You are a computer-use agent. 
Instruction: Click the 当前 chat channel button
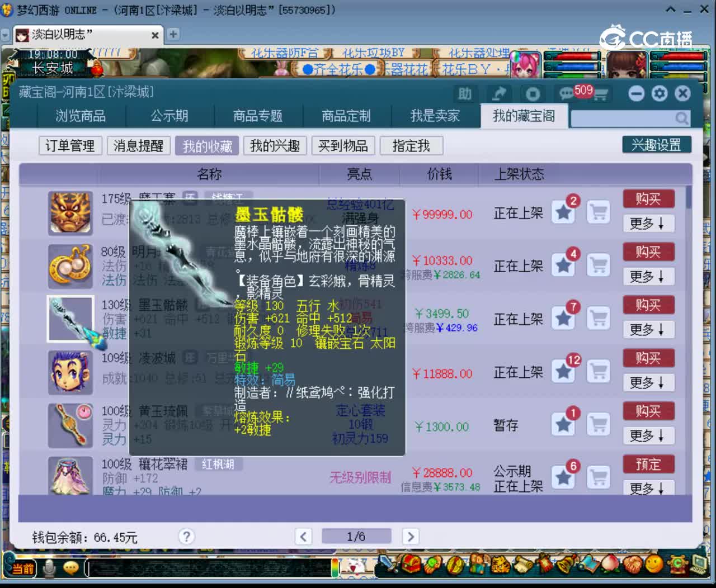[x=23, y=568]
